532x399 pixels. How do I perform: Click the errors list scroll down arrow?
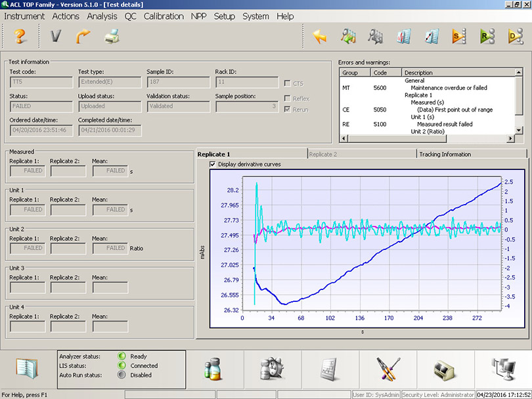tap(518, 130)
